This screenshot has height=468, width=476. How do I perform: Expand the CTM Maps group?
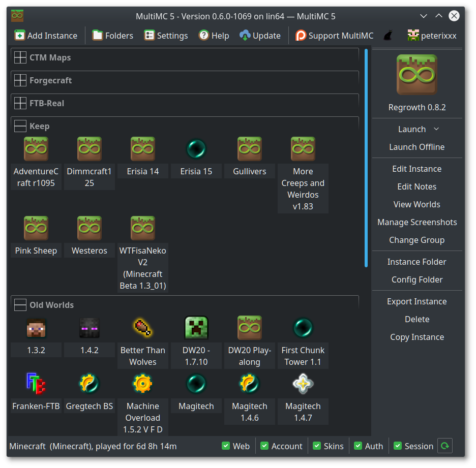20,57
